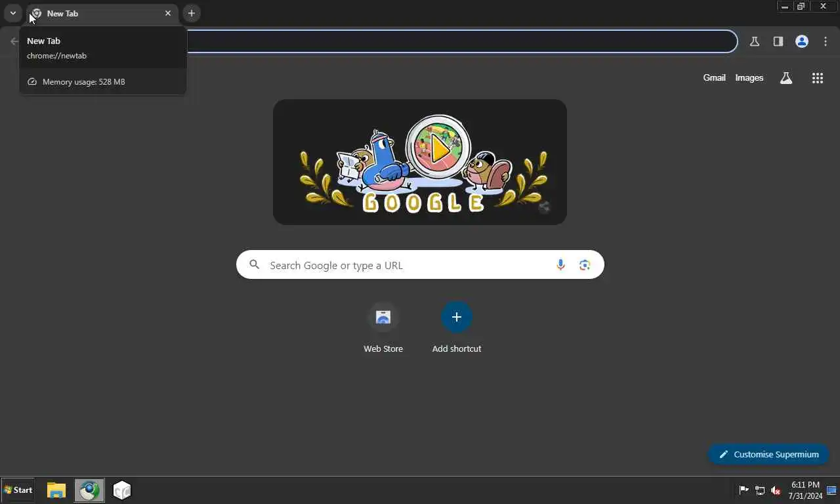Open the white cube taskbar application
The image size is (840, 504).
pos(122,490)
